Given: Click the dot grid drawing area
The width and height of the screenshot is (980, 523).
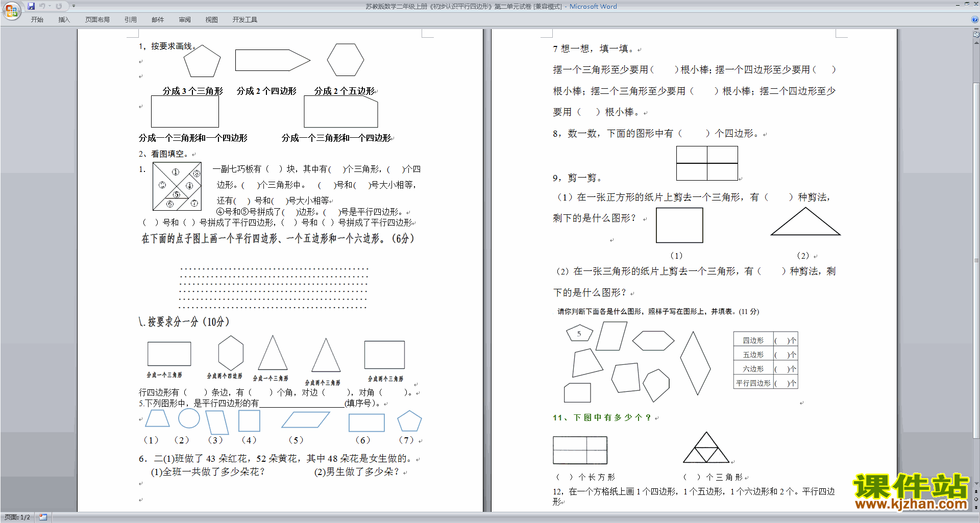Looking at the screenshot, I should tap(273, 288).
